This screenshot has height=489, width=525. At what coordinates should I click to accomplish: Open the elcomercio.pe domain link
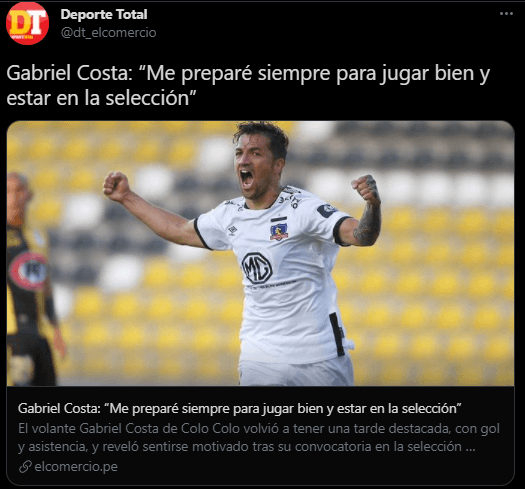point(76,466)
